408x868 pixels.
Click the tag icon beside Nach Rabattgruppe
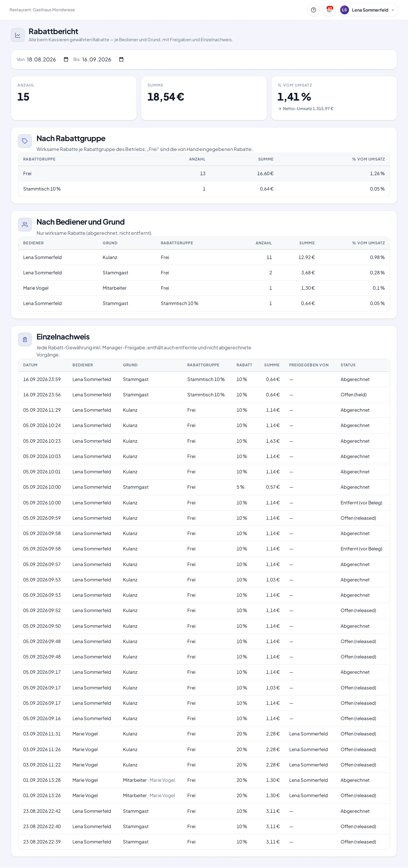click(x=25, y=141)
